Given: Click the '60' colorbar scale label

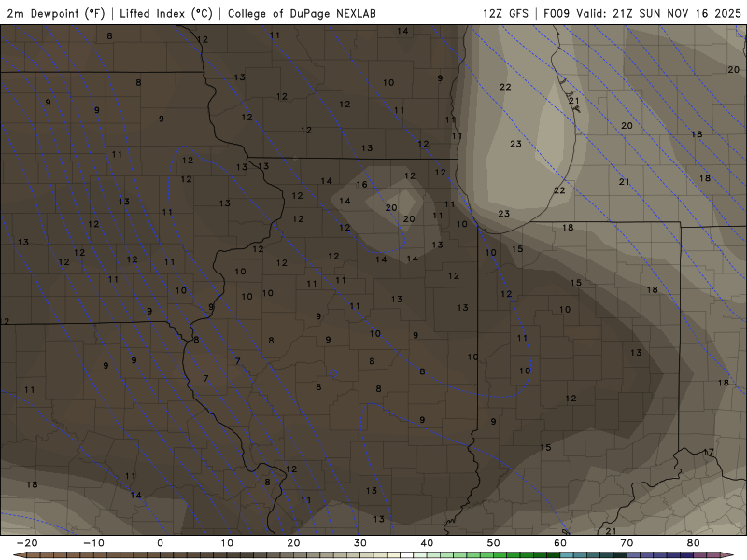Looking at the screenshot, I should tap(560, 543).
